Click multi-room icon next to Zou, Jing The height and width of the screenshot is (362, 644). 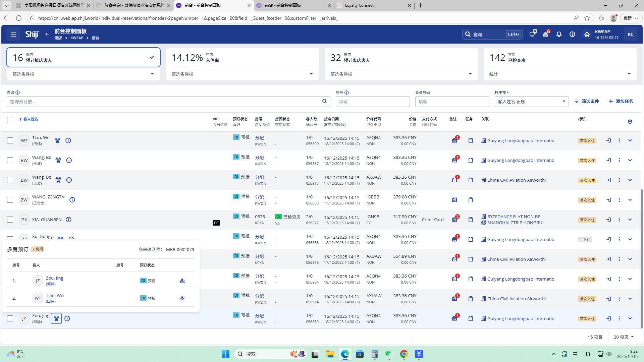point(56,318)
